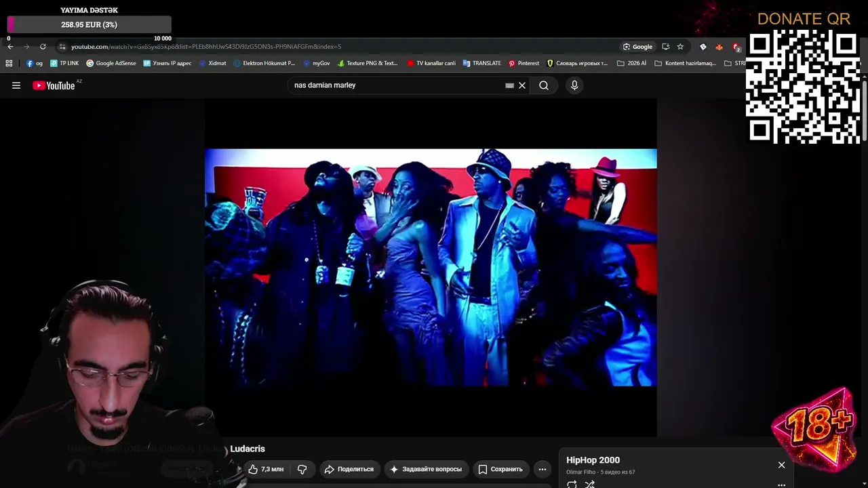Viewport: 868px width, 488px height.
Task: Open more actions menu under video
Action: tap(542, 469)
